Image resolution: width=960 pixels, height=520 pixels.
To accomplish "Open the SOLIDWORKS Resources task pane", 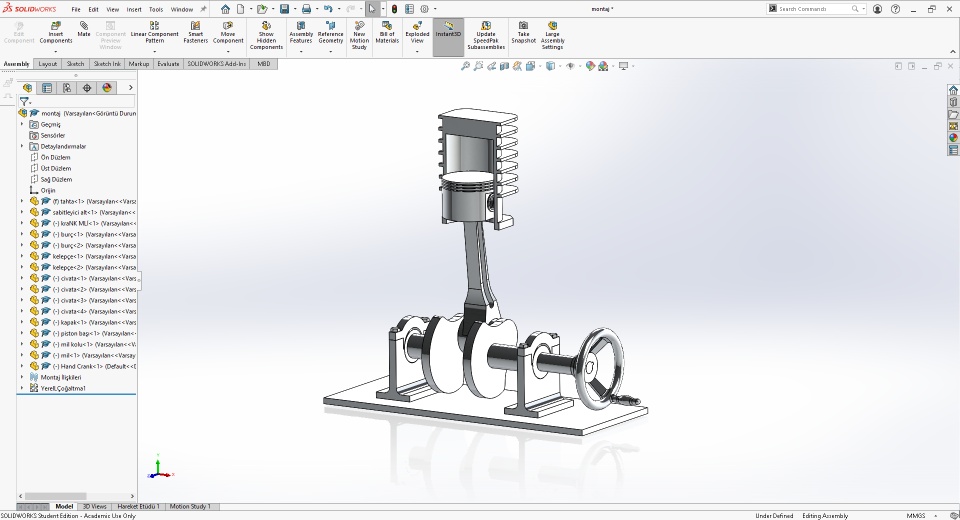I will 953,90.
